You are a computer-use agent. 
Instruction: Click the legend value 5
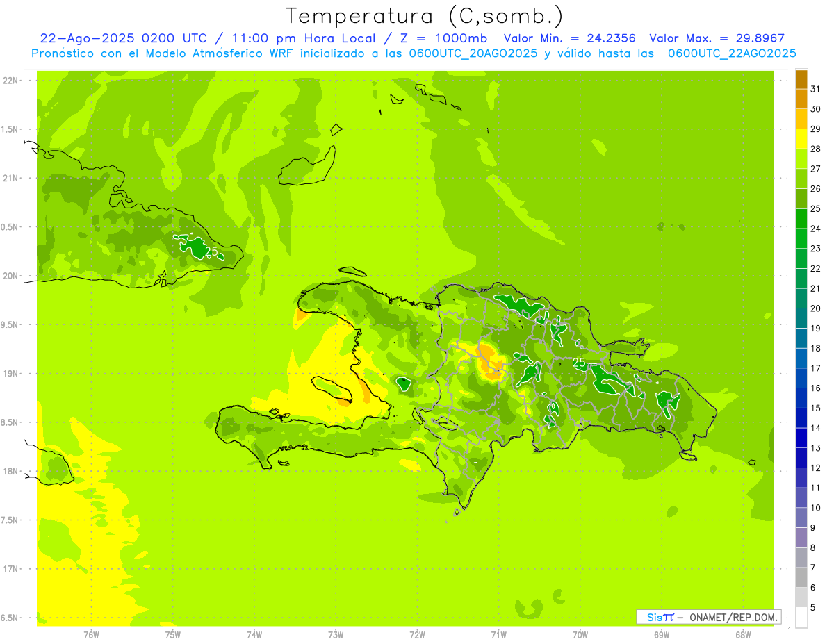813,607
